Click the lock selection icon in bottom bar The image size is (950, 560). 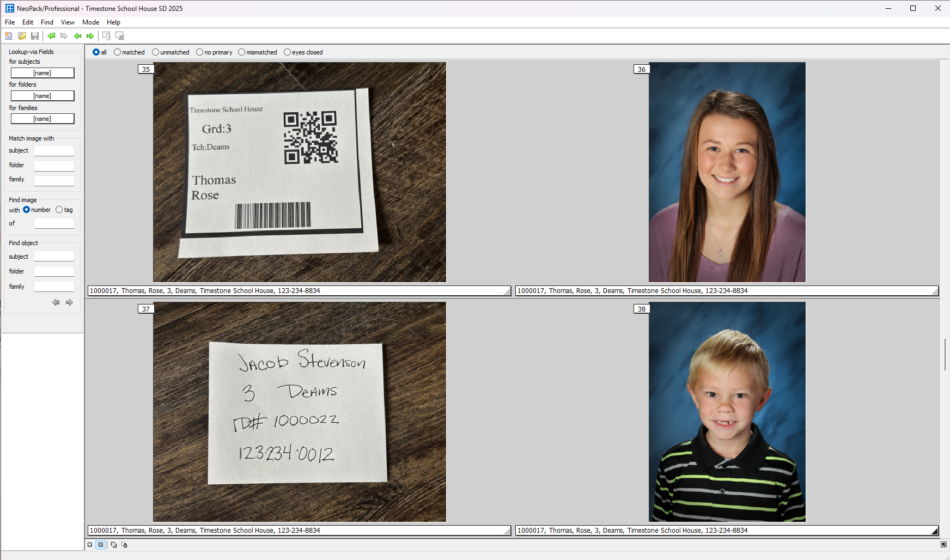pyautogui.click(x=124, y=545)
